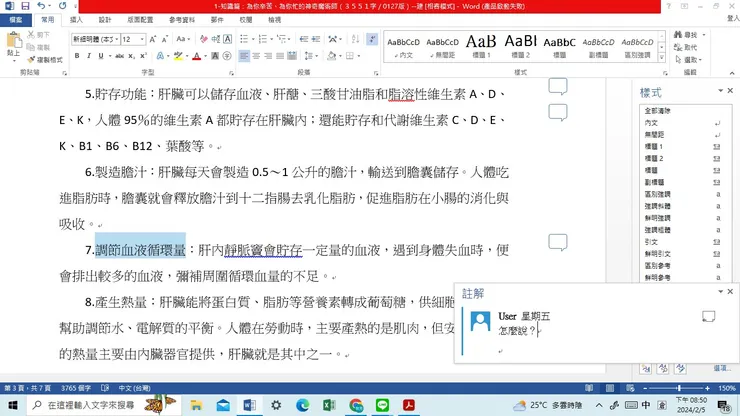The height and width of the screenshot is (416, 740).
Task: Align text left
Action: [244, 56]
